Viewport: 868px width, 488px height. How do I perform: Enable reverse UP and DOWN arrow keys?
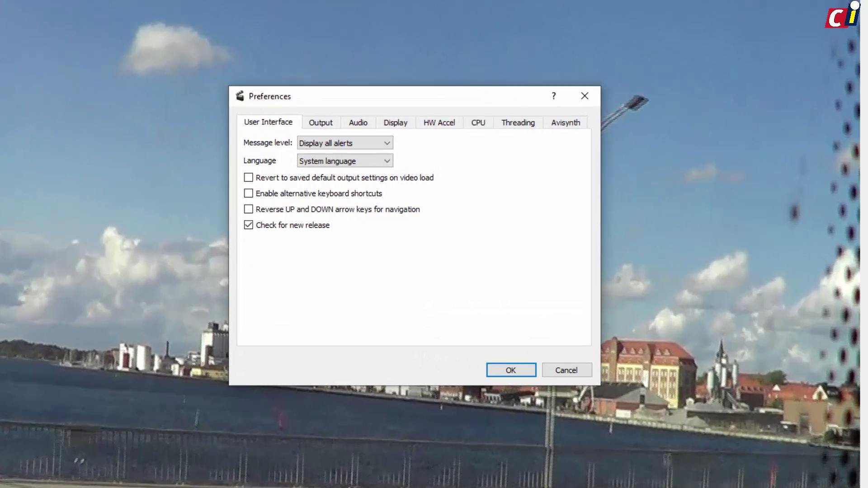[248, 209]
